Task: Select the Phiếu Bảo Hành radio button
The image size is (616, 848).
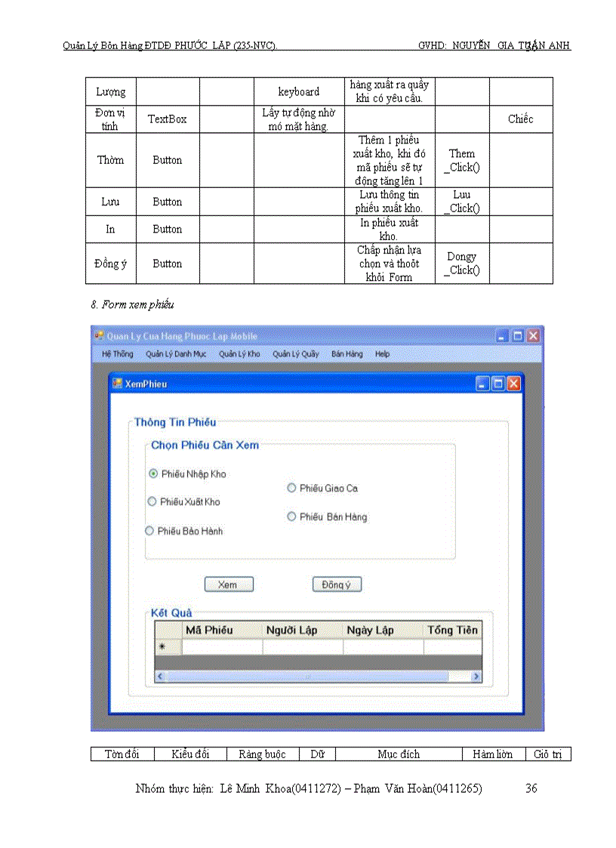Action: pos(149,531)
